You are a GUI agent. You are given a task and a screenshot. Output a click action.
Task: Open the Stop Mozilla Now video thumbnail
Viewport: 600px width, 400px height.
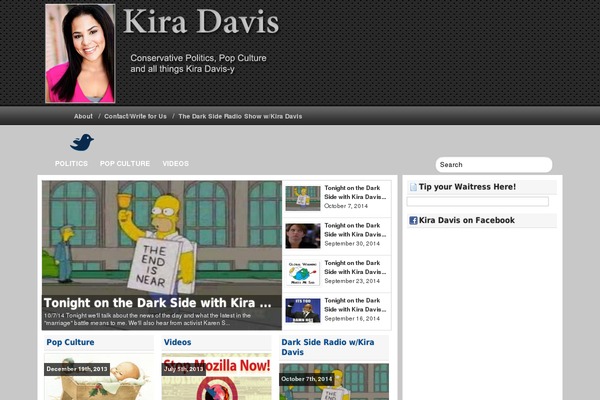coord(217,377)
